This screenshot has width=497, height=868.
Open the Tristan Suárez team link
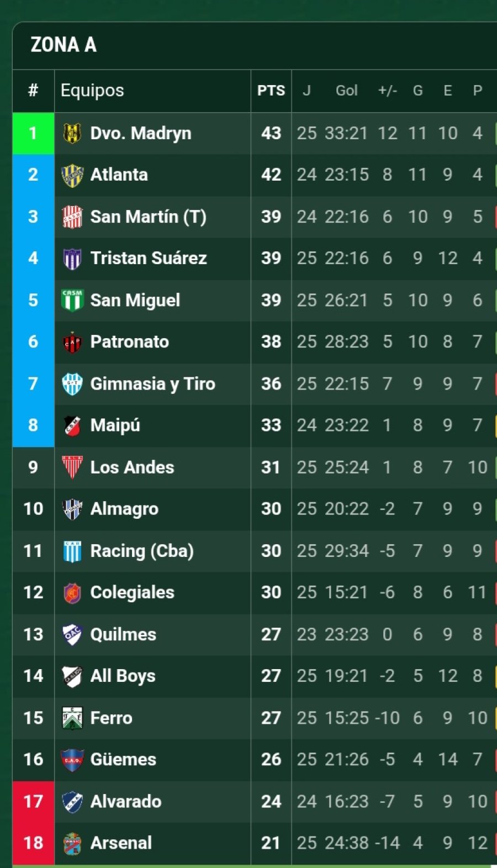pyautogui.click(x=149, y=258)
